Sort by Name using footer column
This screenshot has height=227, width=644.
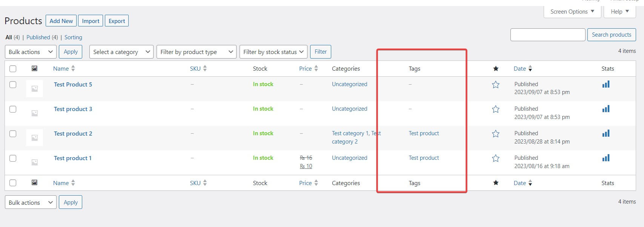click(x=64, y=183)
